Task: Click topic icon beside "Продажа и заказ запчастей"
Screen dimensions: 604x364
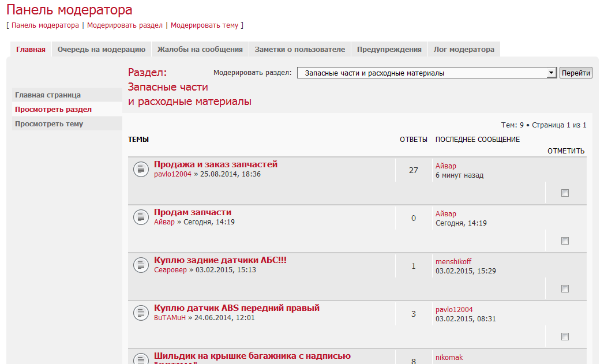Action: tap(141, 169)
